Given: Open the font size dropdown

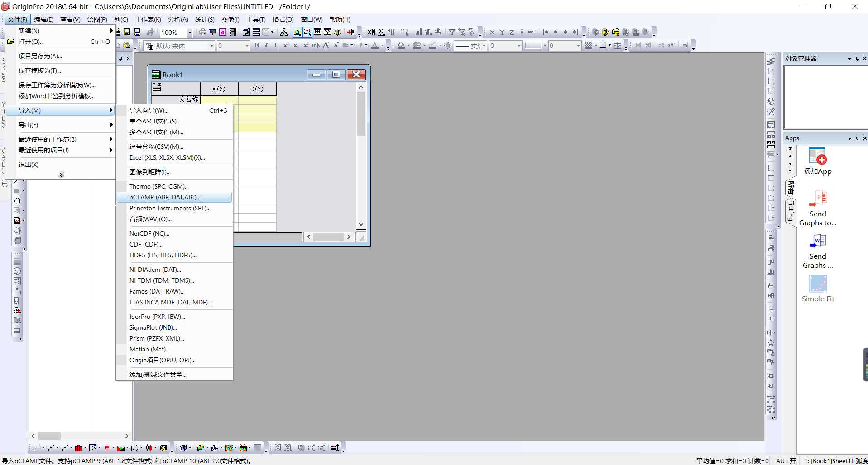Looking at the screenshot, I should (247, 46).
